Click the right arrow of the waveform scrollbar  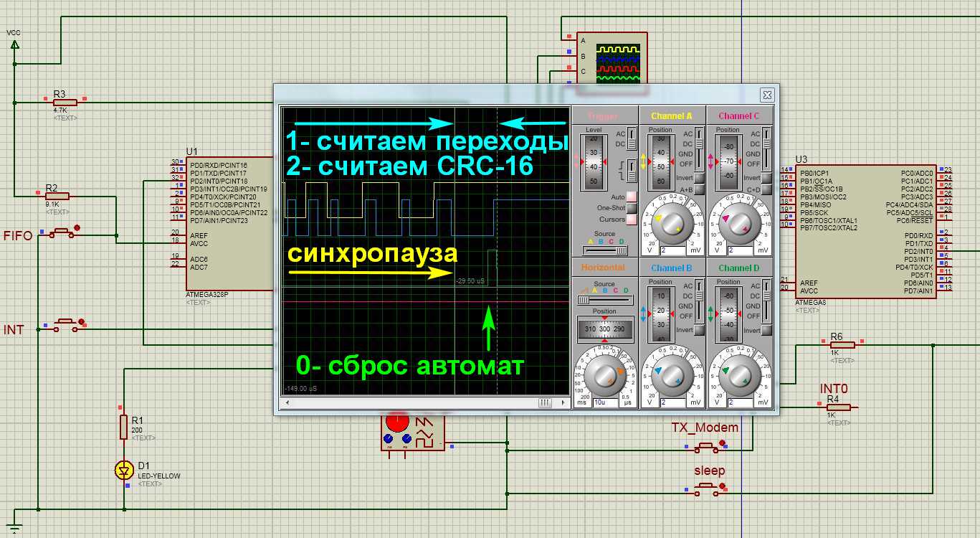(562, 404)
